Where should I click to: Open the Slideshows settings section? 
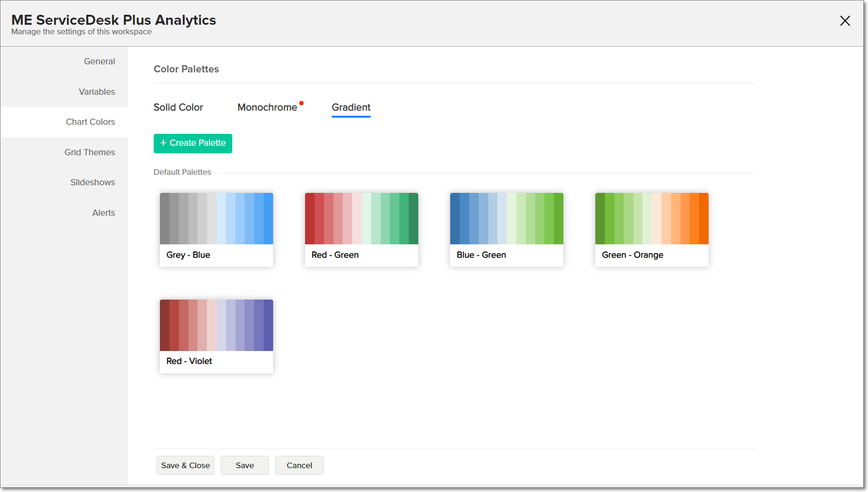(x=92, y=182)
